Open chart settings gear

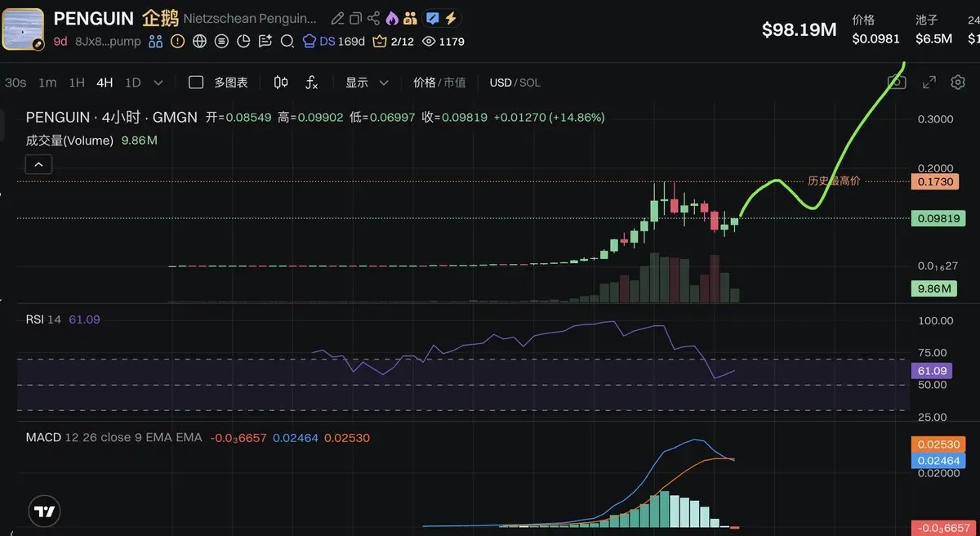point(958,83)
